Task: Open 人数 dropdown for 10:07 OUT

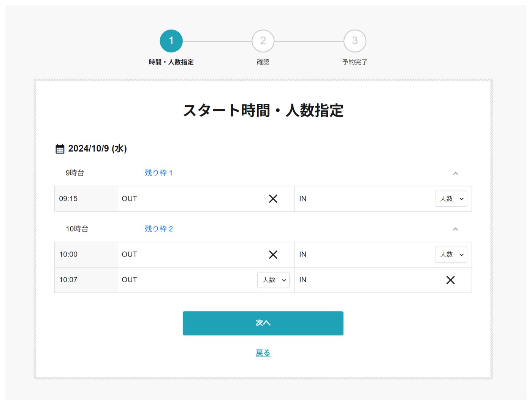Action: (x=273, y=280)
